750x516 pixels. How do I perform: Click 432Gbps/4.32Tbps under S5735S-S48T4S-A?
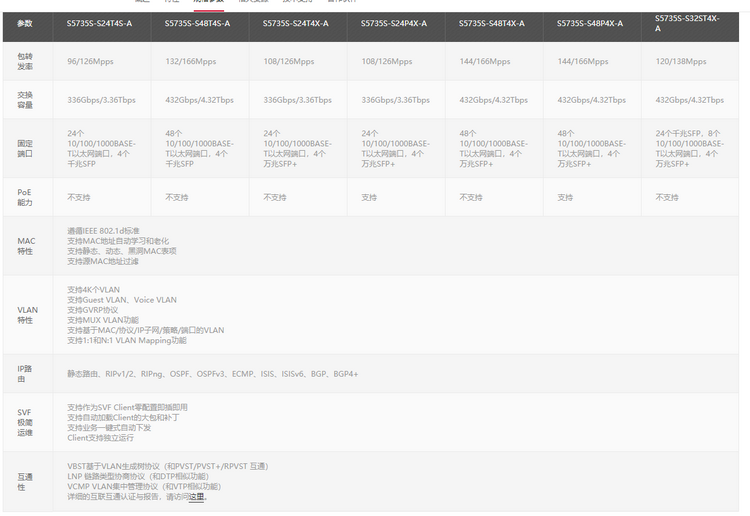click(199, 100)
